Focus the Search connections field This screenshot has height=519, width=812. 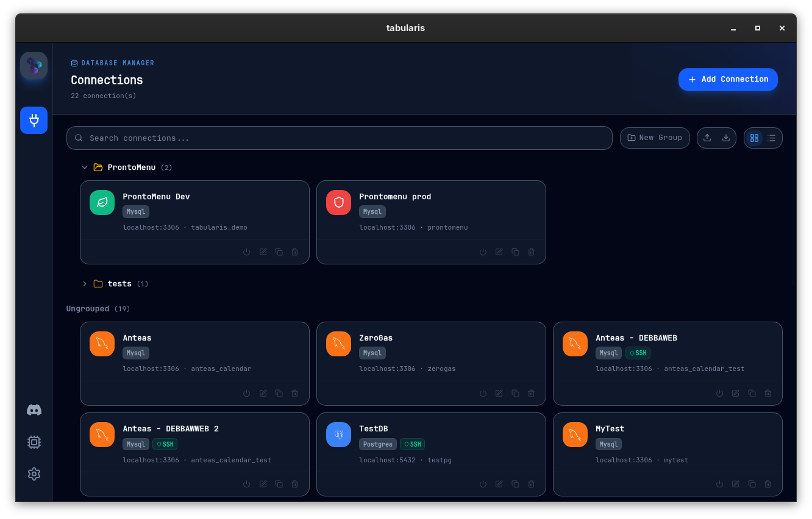(x=339, y=138)
